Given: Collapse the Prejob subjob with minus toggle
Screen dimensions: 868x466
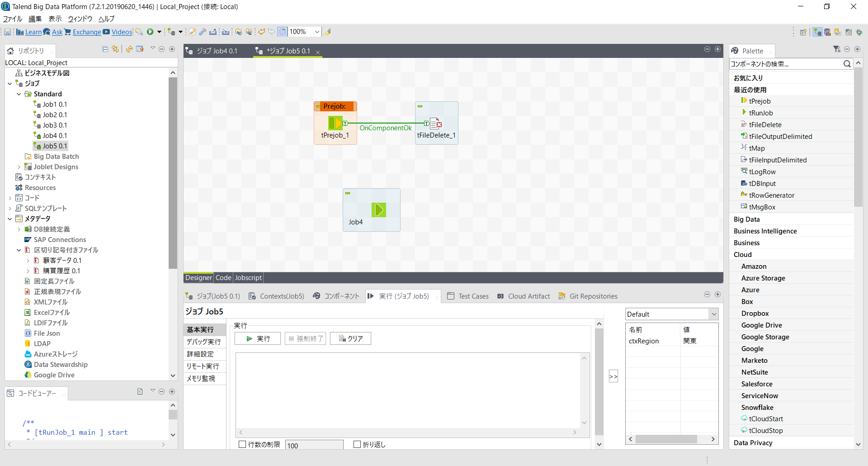Looking at the screenshot, I should click(319, 106).
